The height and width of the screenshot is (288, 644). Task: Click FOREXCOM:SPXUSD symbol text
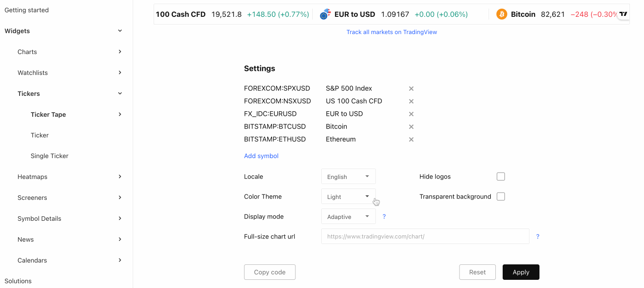(x=277, y=89)
